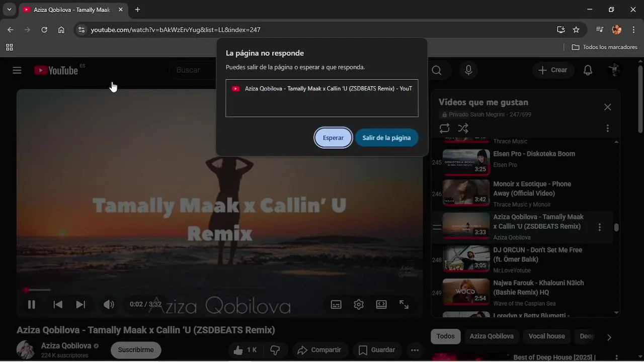Click the Compartir share button

(x=319, y=350)
